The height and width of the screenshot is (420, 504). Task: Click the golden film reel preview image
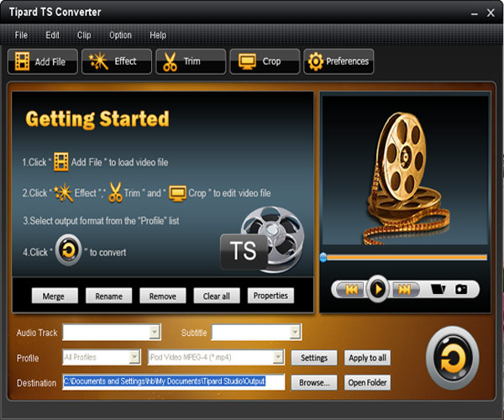pos(406,177)
